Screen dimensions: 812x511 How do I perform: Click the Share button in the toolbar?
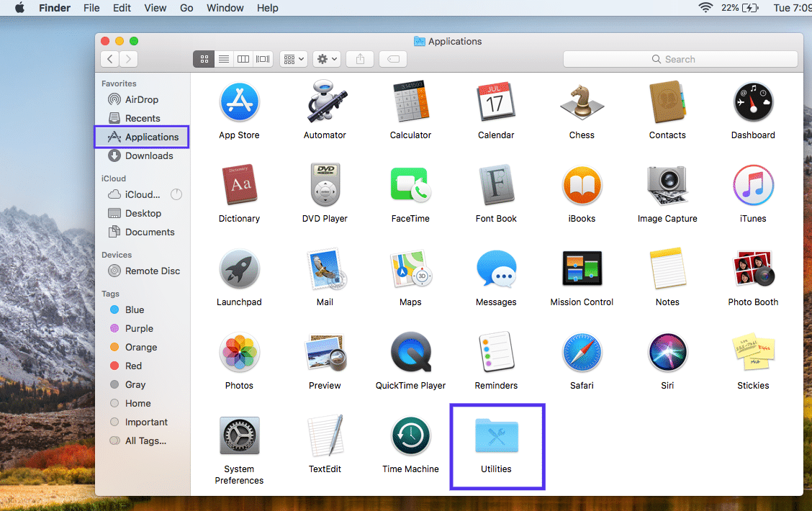[359, 58]
